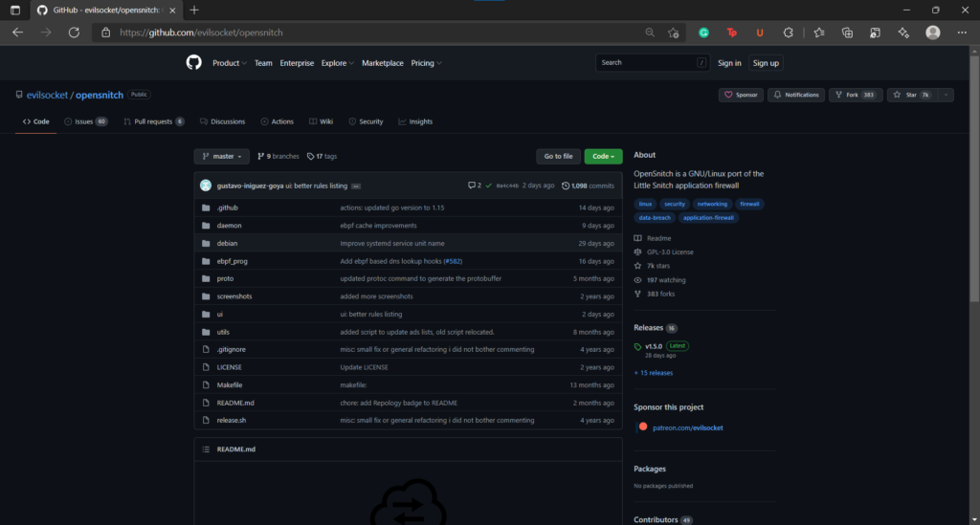Switch to the Issues tab
The width and height of the screenshot is (980, 525).
85,121
